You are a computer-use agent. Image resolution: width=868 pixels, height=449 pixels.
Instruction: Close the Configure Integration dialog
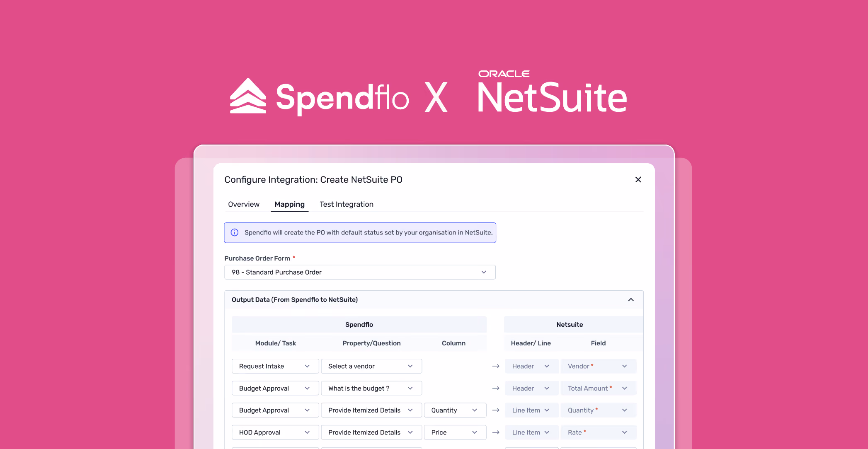[x=638, y=179]
